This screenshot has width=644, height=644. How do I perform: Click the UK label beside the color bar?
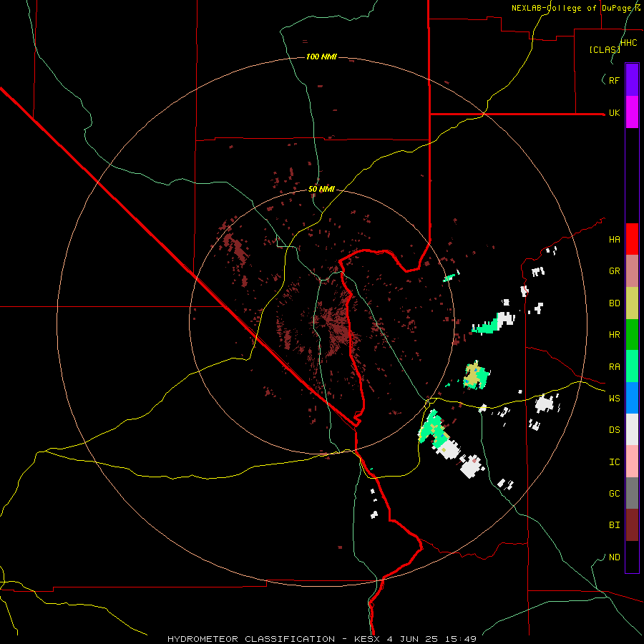614,112
